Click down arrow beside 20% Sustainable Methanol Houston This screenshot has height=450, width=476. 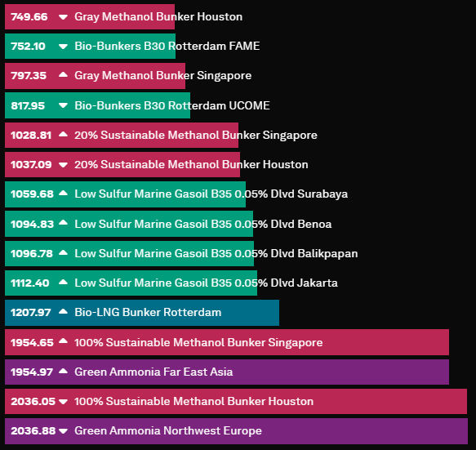pos(63,165)
